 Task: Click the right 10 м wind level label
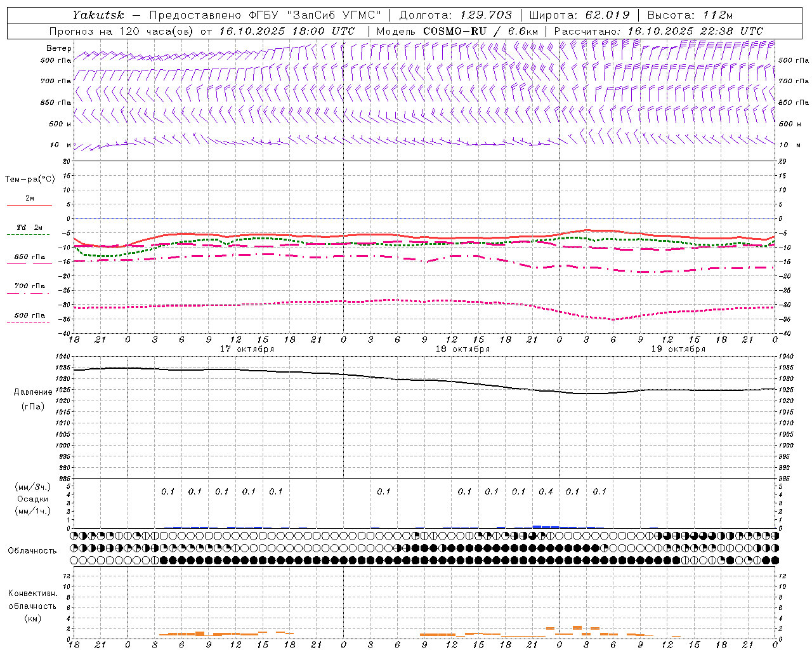click(790, 145)
